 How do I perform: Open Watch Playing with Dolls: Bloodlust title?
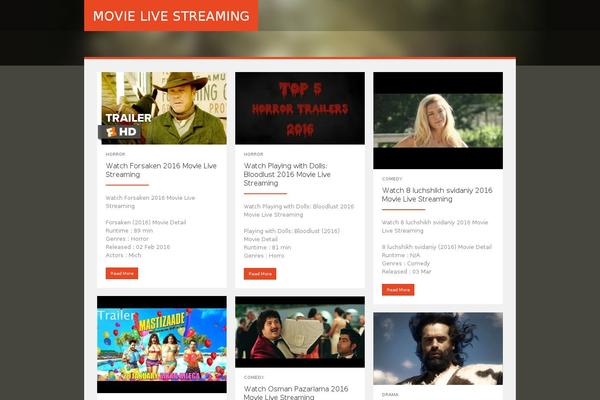point(287,174)
